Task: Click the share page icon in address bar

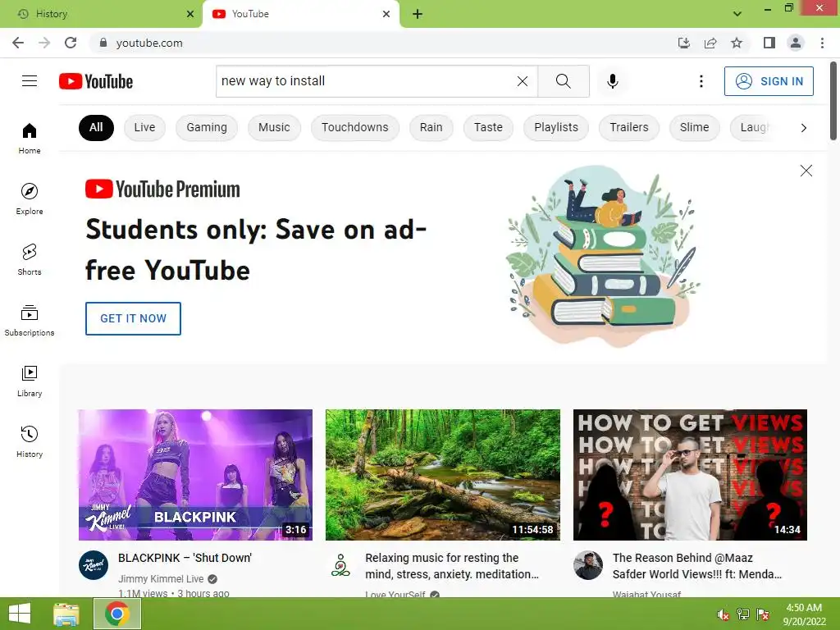Action: 710,43
